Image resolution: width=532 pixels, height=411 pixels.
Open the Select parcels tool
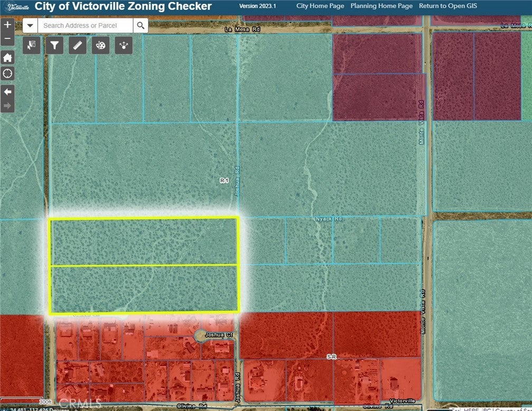pos(31,46)
